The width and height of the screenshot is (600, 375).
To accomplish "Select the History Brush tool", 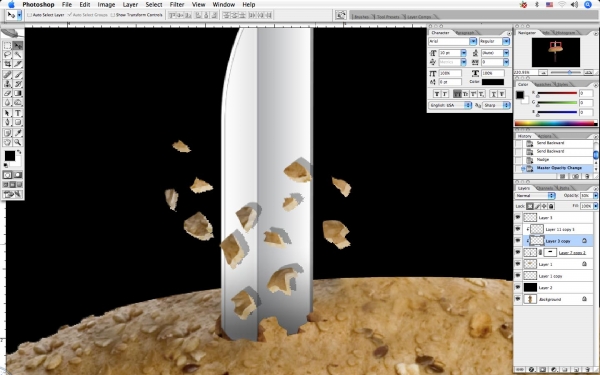I will (x=18, y=84).
